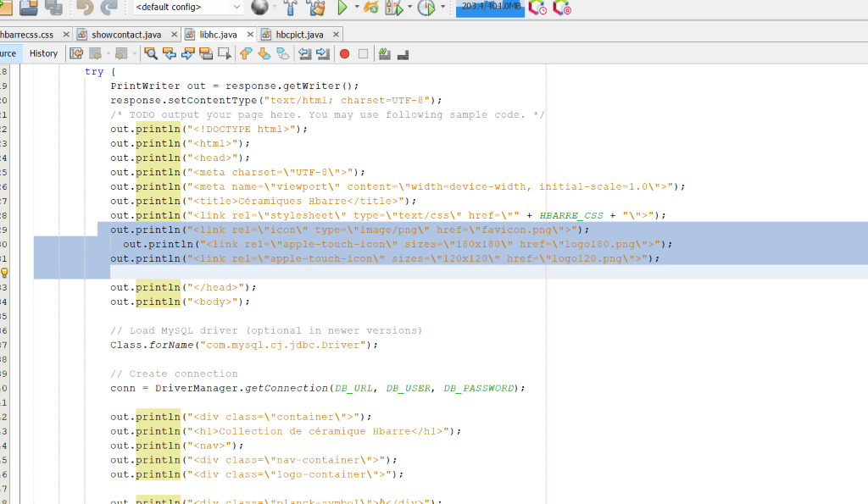Image resolution: width=868 pixels, height=504 pixels.
Task: Click the Comment lines toolbar icon
Action: pos(384,53)
